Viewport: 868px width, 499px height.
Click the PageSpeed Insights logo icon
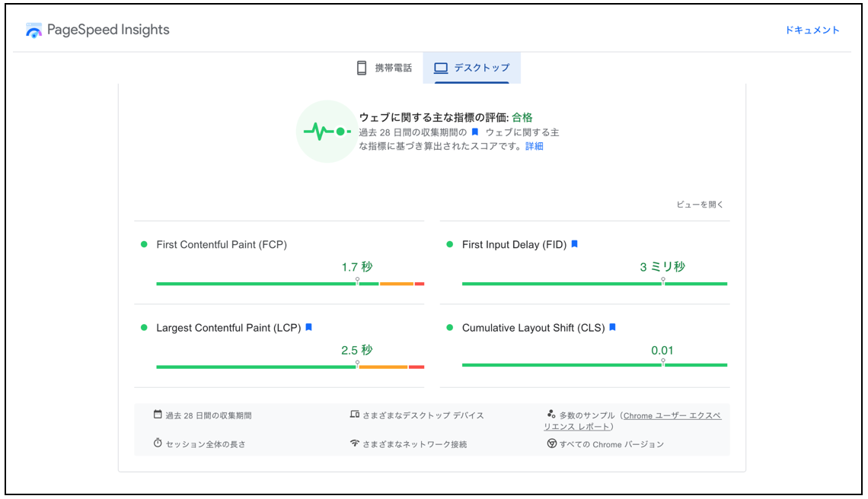click(34, 30)
